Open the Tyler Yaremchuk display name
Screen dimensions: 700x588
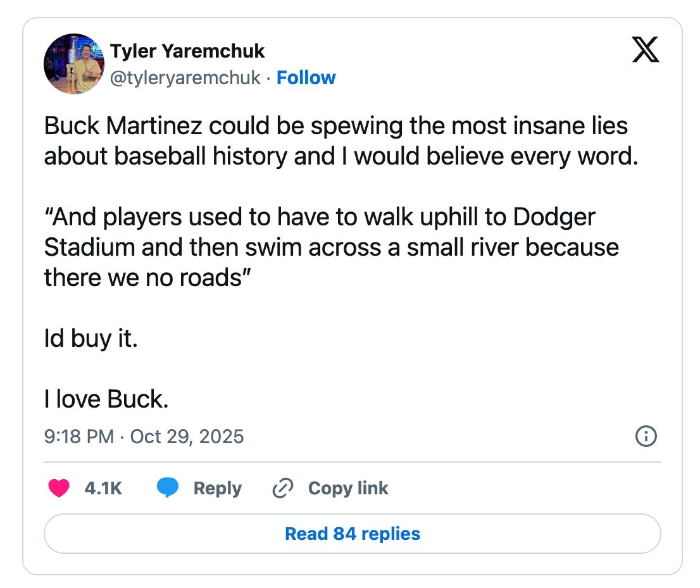point(187,51)
